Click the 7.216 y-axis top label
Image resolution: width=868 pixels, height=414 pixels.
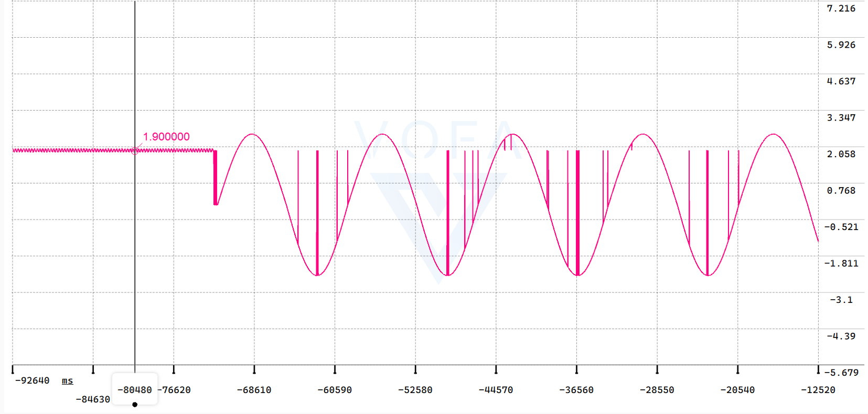[x=841, y=8]
